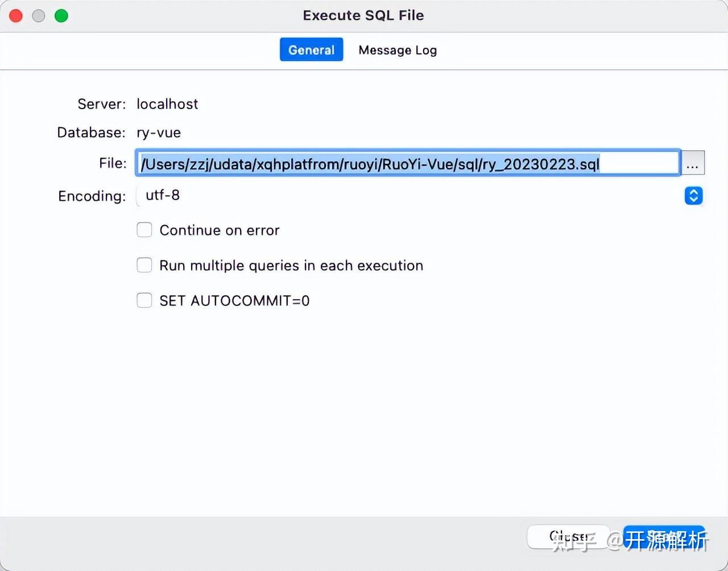Select the General tab

tap(311, 50)
